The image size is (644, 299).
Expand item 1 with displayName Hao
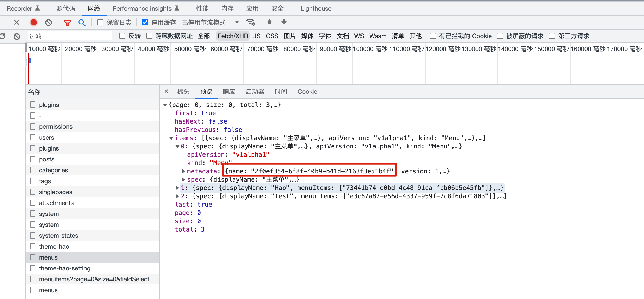click(x=177, y=188)
